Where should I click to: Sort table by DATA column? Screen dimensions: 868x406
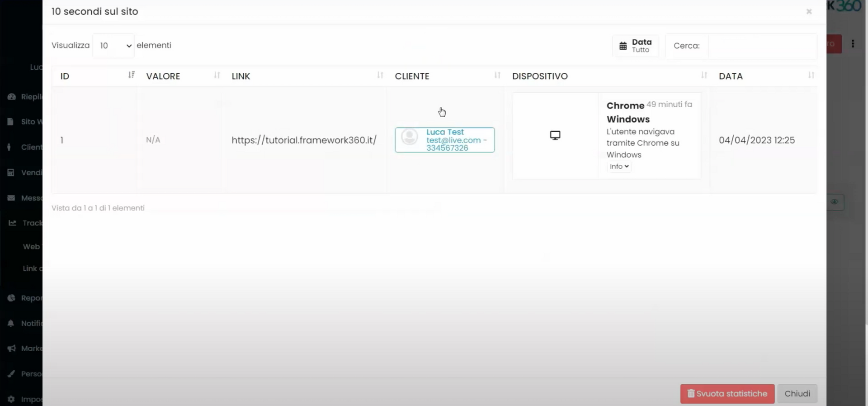(x=811, y=76)
